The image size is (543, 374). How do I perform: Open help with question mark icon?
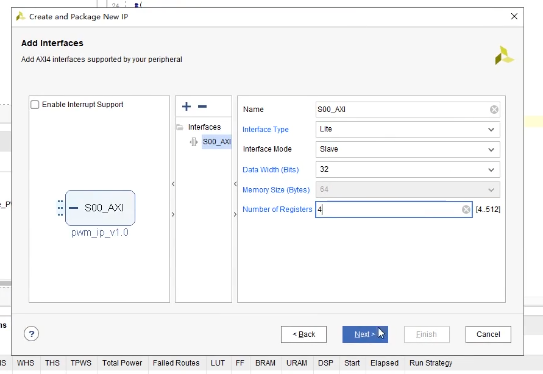coord(32,334)
